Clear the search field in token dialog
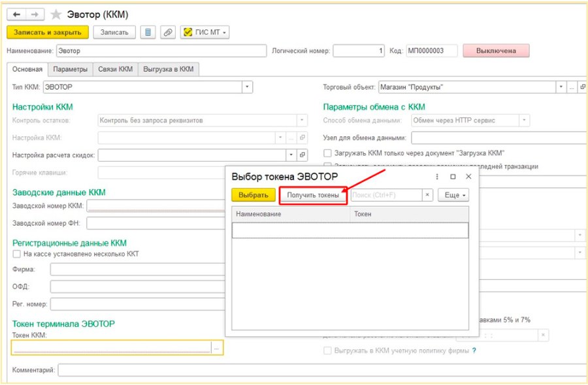The height and width of the screenshot is (385, 588). (427, 194)
